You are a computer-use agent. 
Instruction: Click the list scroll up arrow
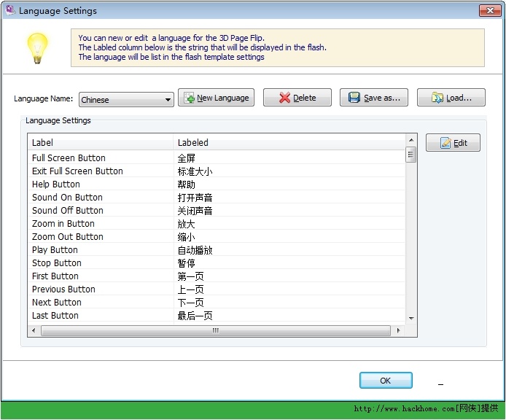(410, 140)
